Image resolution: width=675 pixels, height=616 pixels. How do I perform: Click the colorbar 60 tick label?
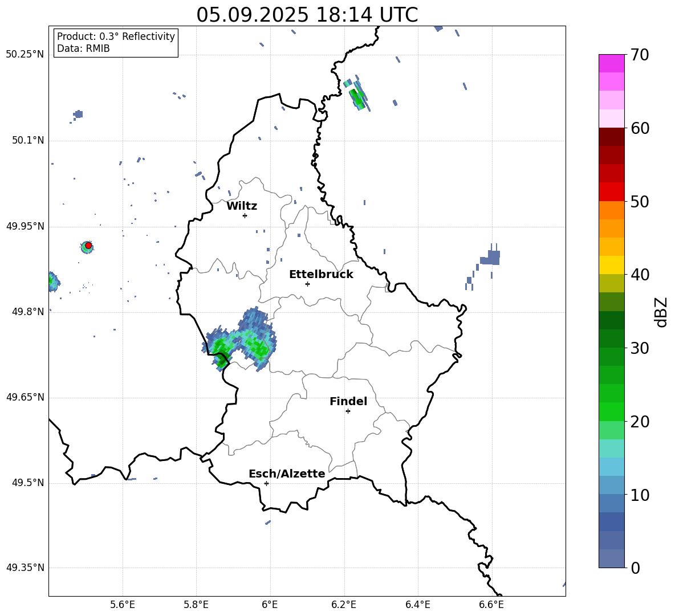click(x=640, y=128)
